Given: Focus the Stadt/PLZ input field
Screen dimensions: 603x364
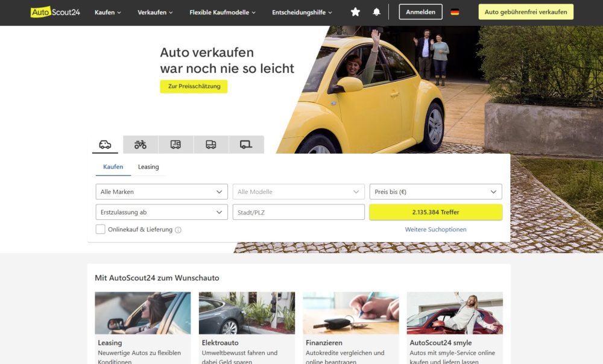Looking at the screenshot, I should tap(298, 212).
